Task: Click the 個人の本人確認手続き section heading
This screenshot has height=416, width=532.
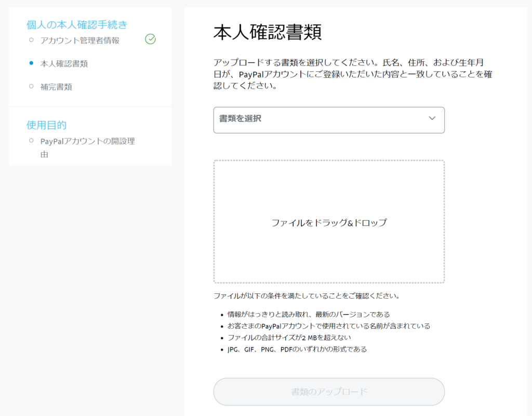Action: click(x=76, y=24)
